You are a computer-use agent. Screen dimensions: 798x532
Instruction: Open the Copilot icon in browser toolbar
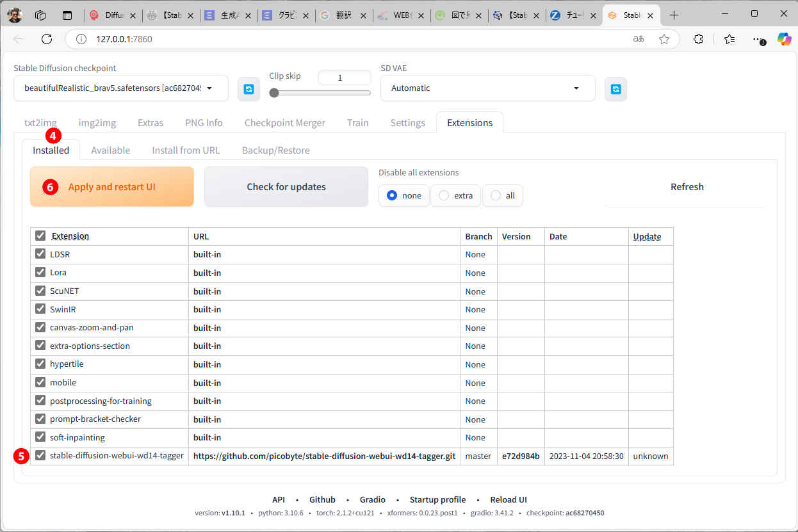click(784, 39)
